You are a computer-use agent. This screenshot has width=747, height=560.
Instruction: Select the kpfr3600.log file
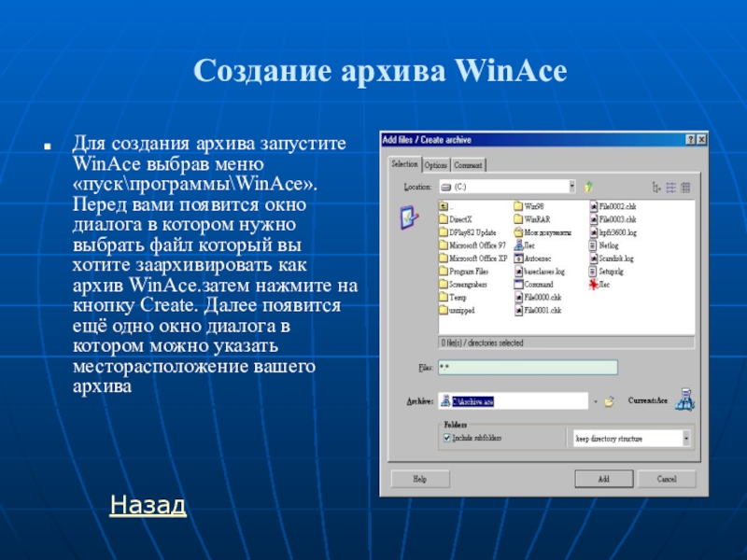613,232
